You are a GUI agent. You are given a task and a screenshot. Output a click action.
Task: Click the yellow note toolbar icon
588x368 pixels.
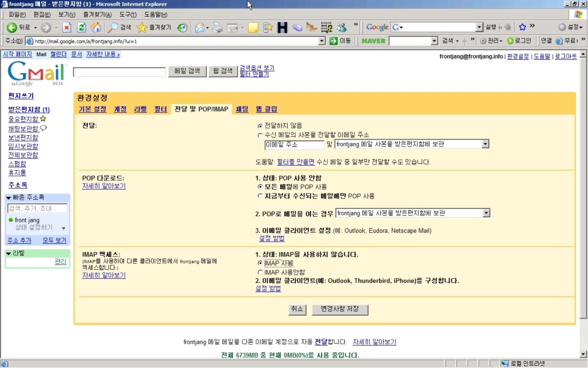tap(253, 28)
